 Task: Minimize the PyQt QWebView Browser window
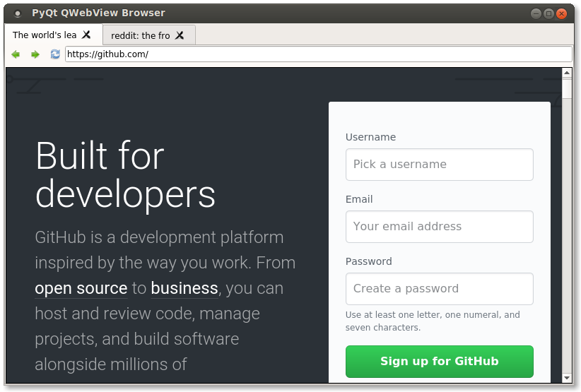click(536, 13)
